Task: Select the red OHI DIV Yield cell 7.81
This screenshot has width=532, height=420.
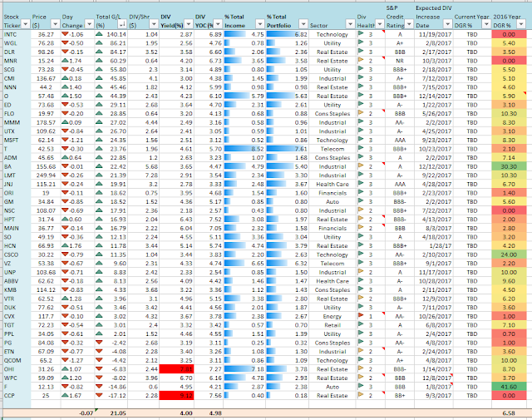Action: 176,368
